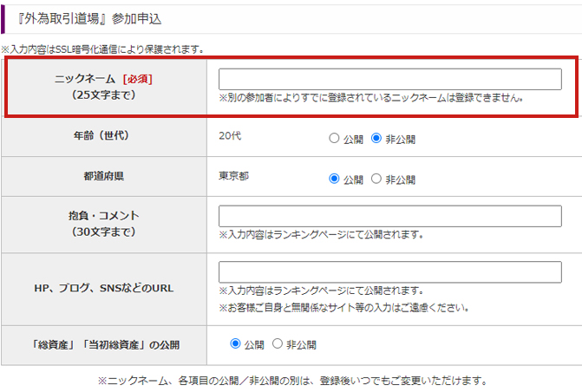Click the 年齢（世代） row label
Viewport: 582px width, 392px height.
[103, 136]
